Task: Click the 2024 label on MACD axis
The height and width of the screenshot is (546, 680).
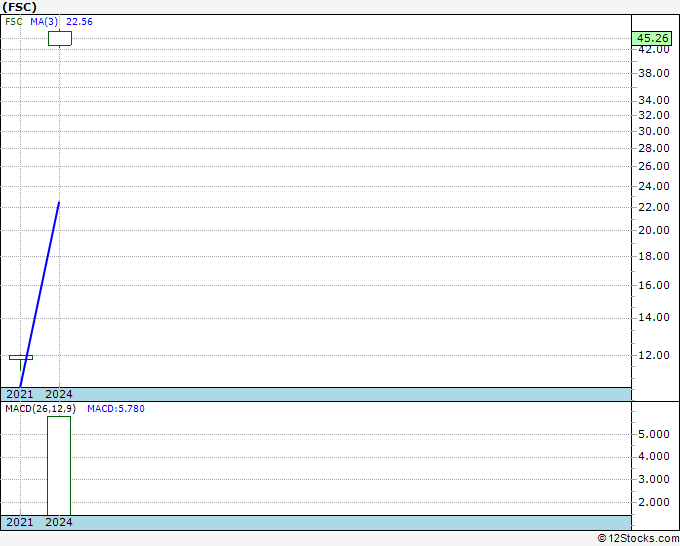Action: coord(59,522)
